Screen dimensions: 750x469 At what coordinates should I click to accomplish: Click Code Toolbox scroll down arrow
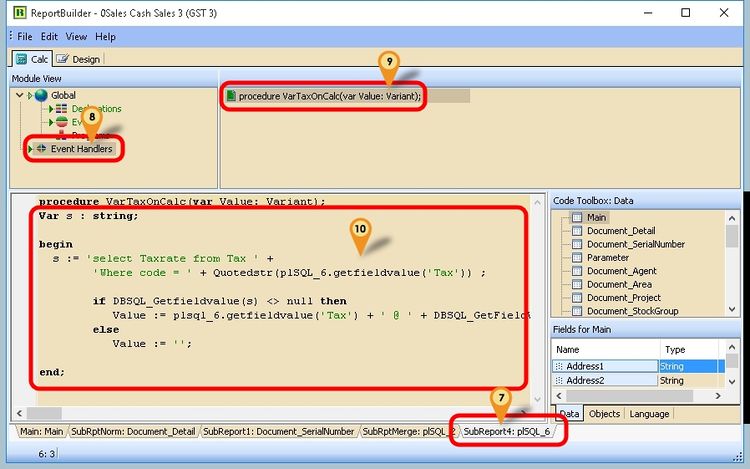[x=732, y=310]
